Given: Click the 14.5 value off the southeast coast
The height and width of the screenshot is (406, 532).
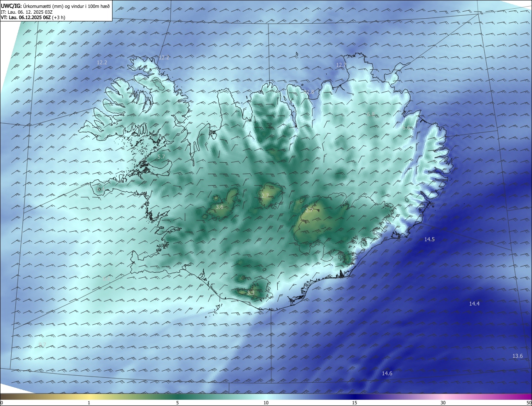Looking at the screenshot, I should pyautogui.click(x=429, y=240).
